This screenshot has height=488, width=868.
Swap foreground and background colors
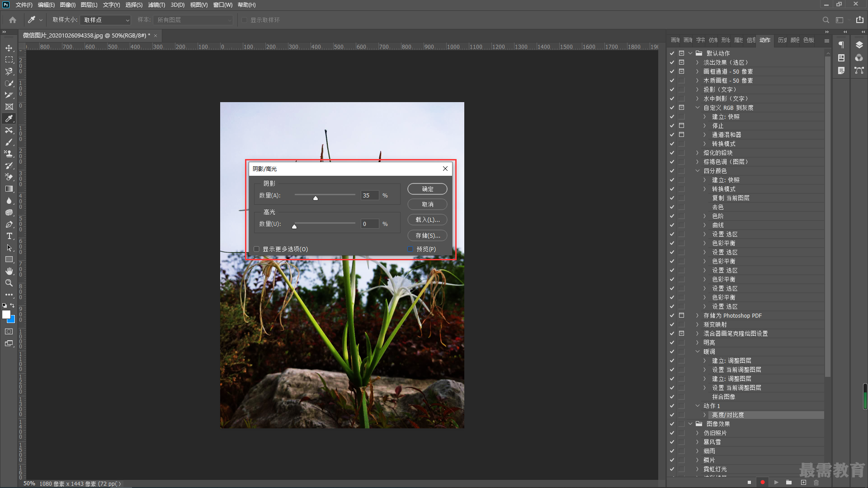point(13,305)
